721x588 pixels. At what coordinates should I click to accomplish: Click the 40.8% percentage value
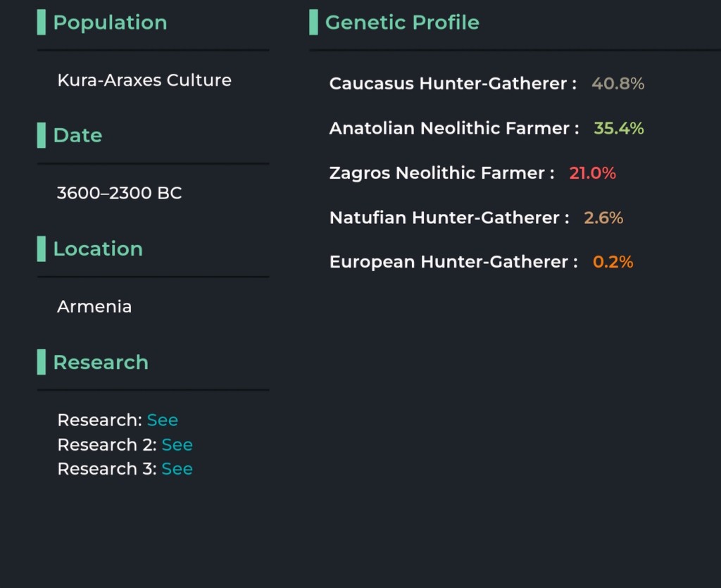pos(617,84)
